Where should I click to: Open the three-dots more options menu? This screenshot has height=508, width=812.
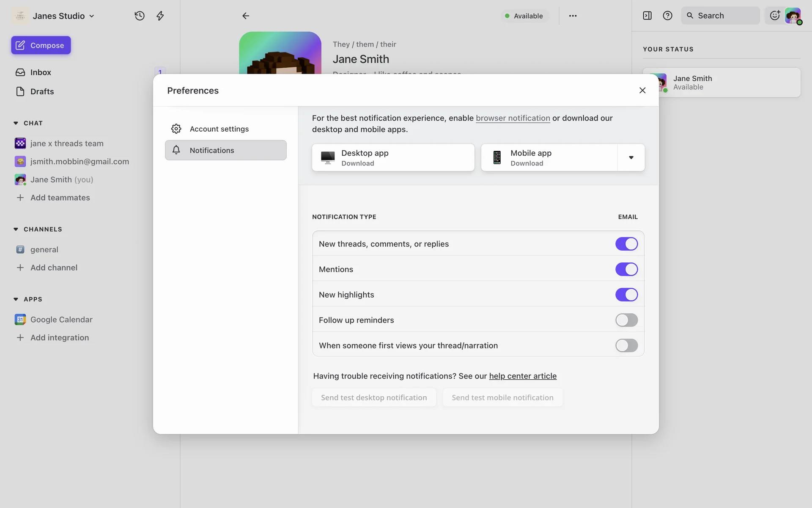[x=573, y=16]
